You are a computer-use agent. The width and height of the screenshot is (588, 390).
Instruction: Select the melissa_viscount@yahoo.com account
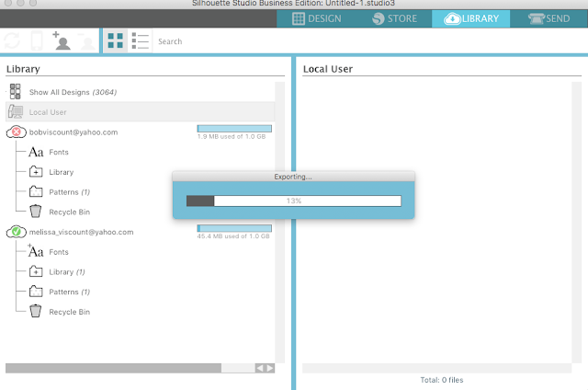[x=82, y=232]
